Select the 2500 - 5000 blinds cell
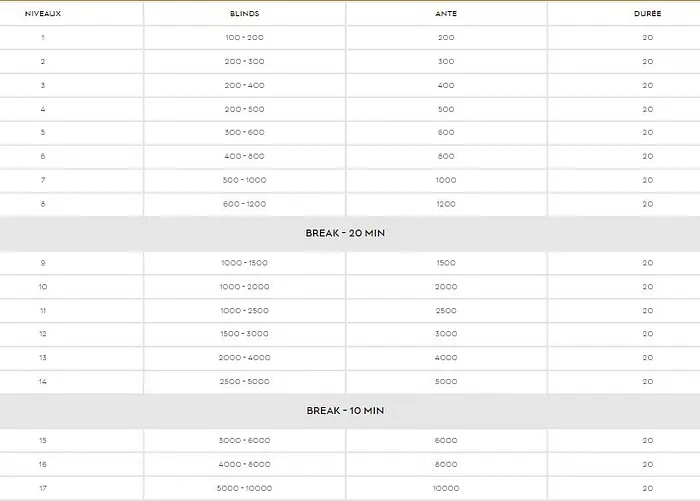 [x=245, y=382]
